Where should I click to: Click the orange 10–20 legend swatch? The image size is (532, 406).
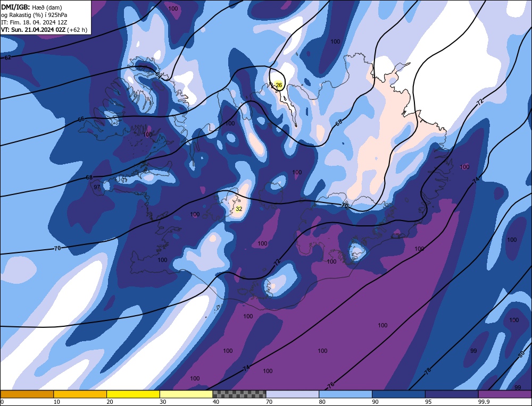(80, 394)
